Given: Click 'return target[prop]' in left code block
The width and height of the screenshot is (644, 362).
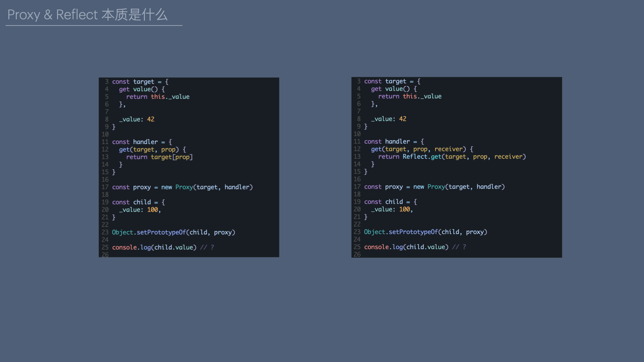Looking at the screenshot, I should 159,157.
